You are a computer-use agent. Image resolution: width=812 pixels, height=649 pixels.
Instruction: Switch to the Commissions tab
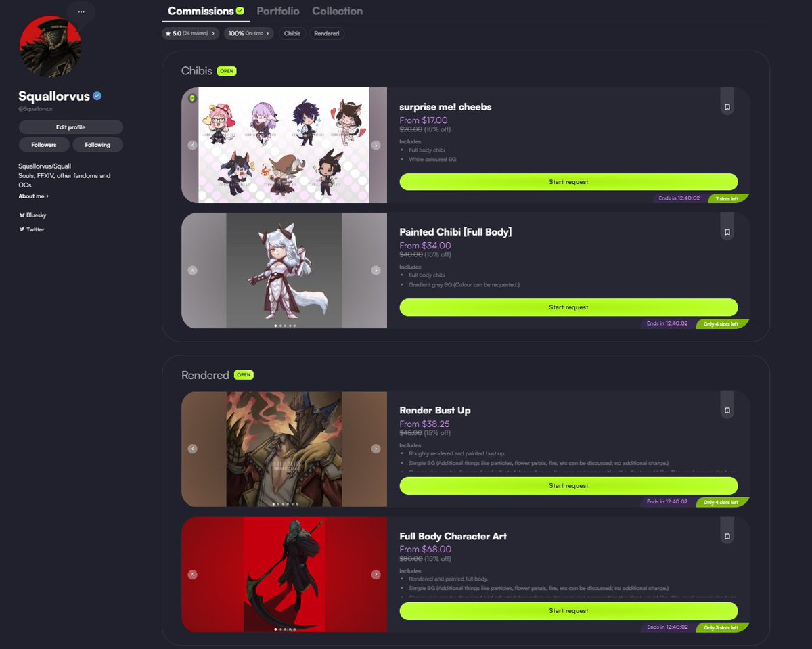206,11
